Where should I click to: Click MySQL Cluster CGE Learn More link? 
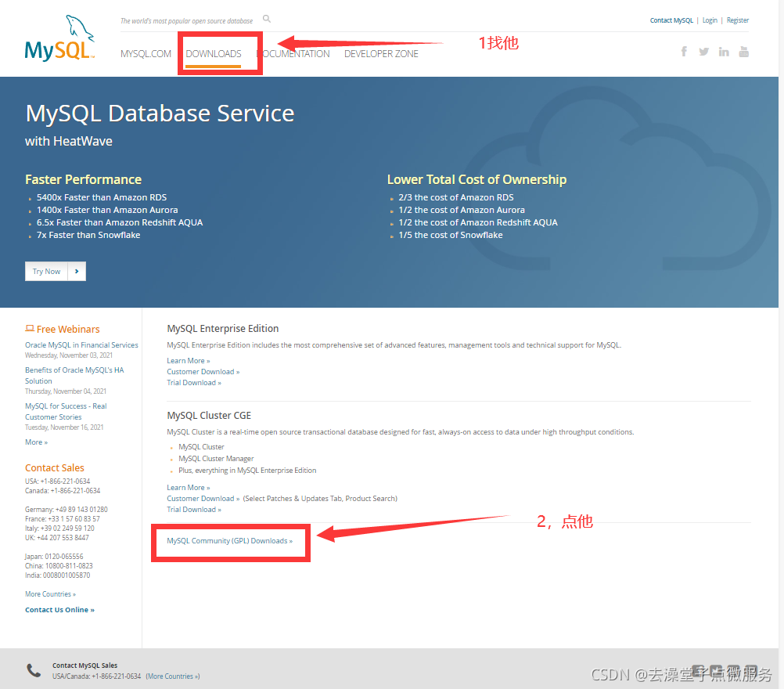pos(189,487)
